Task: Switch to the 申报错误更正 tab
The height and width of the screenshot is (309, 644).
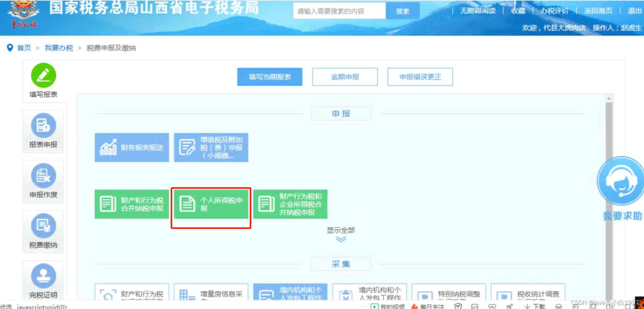Action: [420, 77]
